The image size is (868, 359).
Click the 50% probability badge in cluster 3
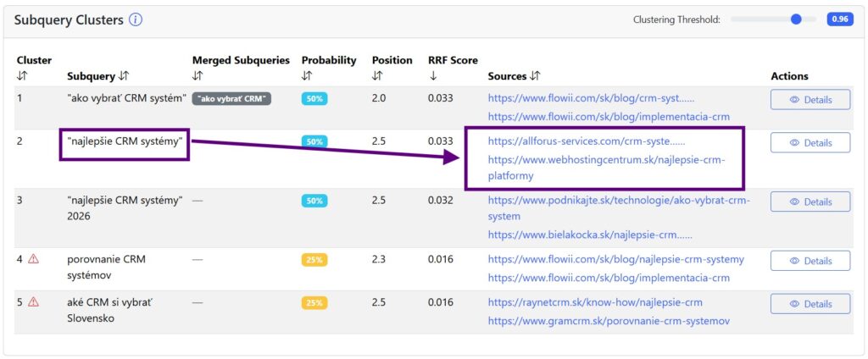[314, 201]
